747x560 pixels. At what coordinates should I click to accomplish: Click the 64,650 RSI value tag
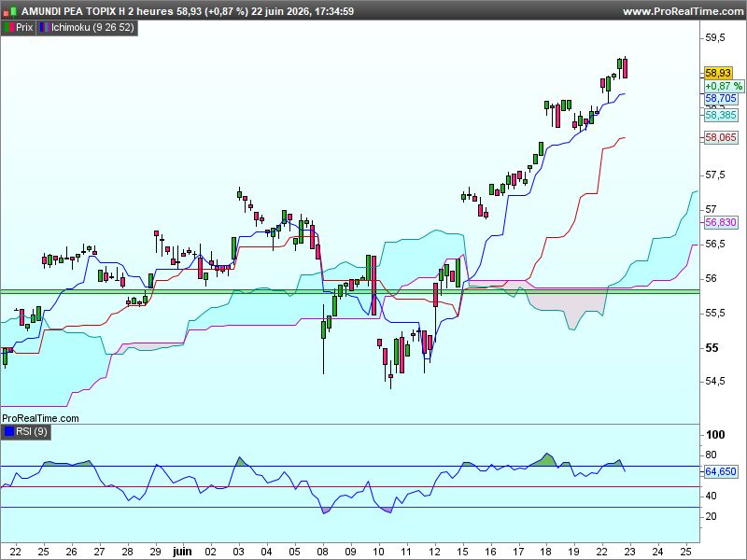[x=721, y=471]
